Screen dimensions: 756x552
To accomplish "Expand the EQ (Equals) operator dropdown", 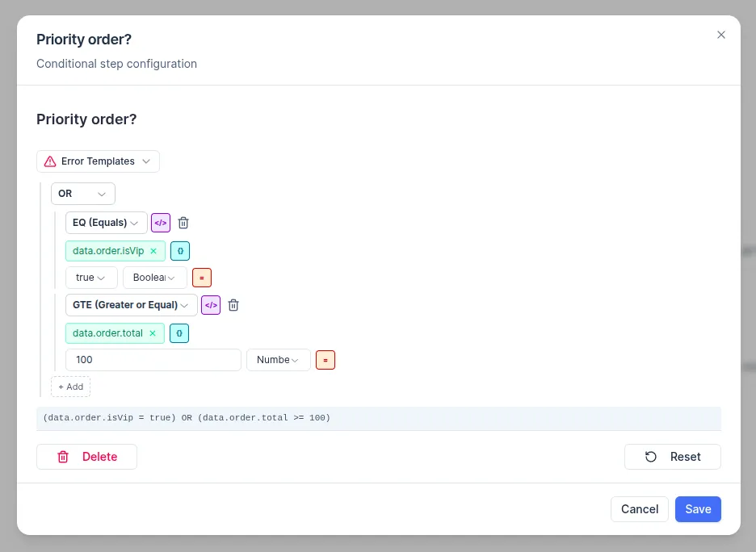I will (106, 223).
